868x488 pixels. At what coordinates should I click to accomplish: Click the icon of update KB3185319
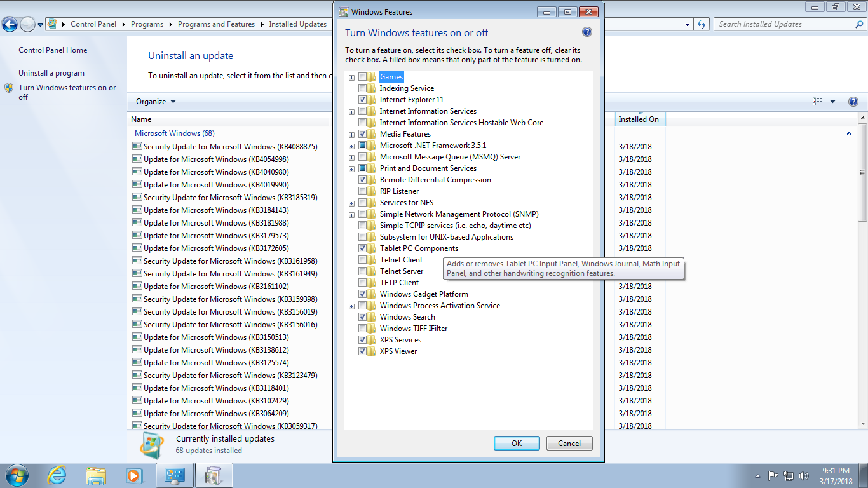[x=137, y=197]
